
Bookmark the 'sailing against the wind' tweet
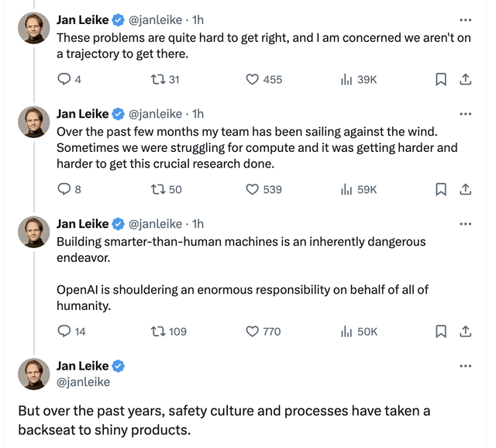pos(441,189)
